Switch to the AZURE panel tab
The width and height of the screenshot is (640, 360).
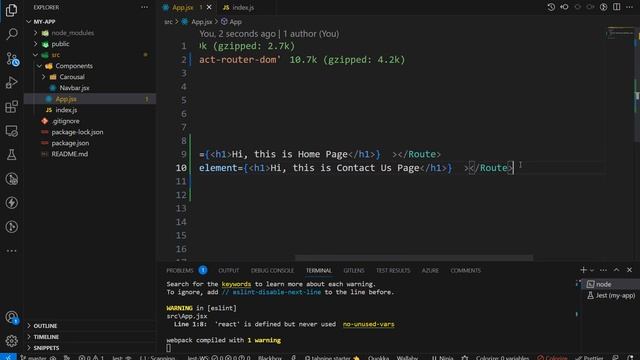pyautogui.click(x=430, y=270)
